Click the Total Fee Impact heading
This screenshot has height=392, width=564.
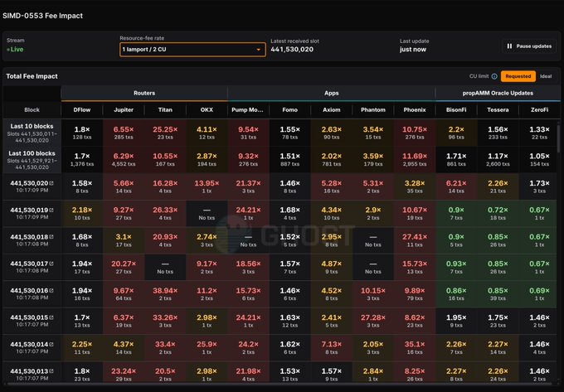[32, 76]
